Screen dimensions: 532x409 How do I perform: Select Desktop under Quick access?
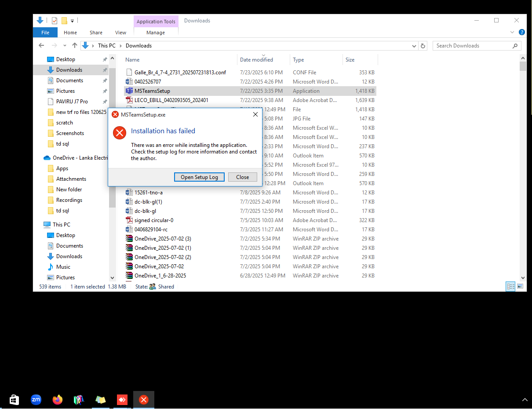coord(66,59)
